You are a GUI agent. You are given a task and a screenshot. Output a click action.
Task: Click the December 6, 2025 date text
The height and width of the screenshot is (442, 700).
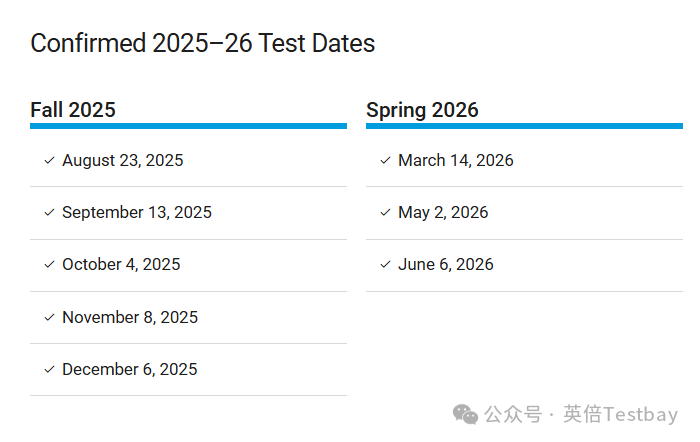[x=130, y=370]
